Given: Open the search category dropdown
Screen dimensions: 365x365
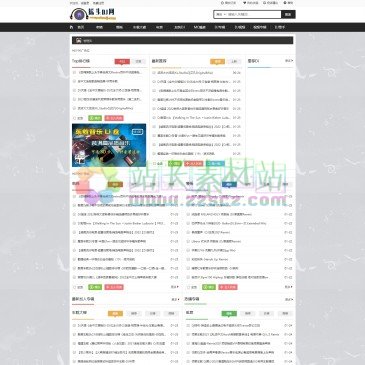Looking at the screenshot, I should [220, 14].
